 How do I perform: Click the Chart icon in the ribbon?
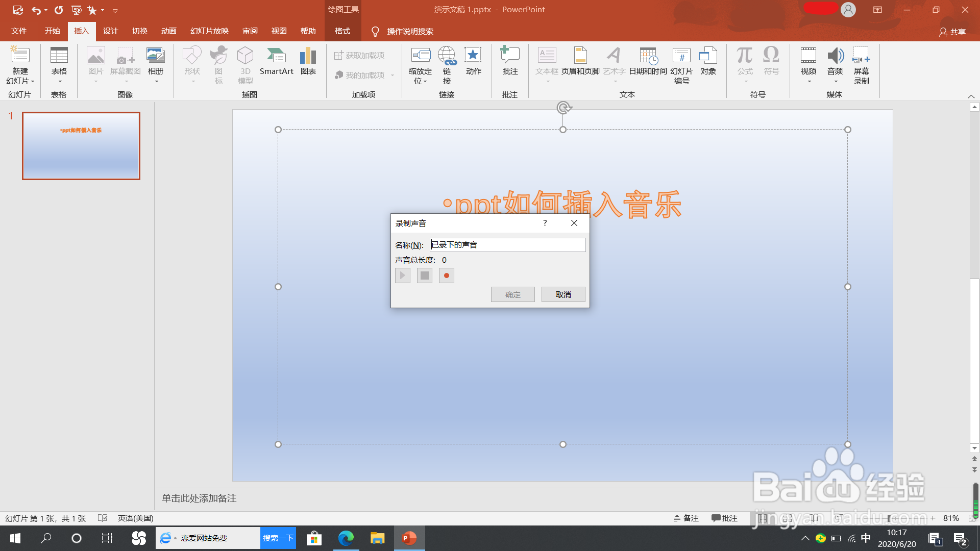(308, 61)
